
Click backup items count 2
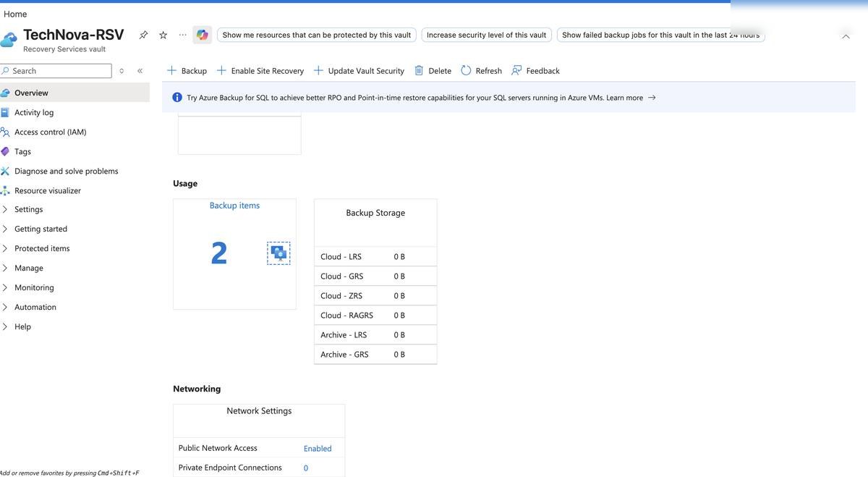tap(218, 253)
